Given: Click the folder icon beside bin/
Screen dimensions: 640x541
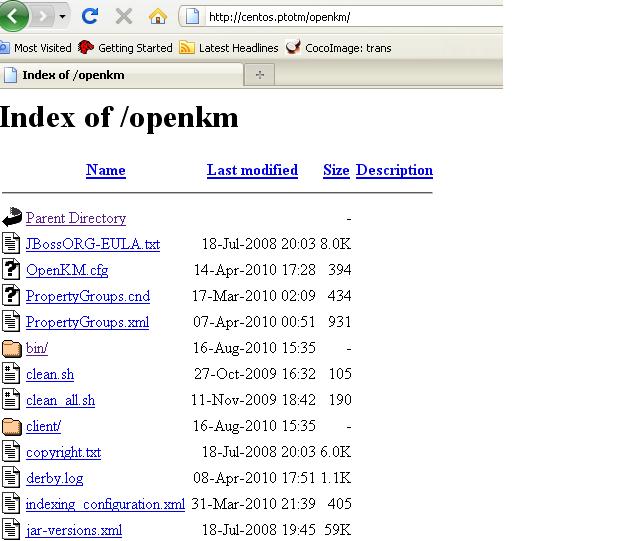Looking at the screenshot, I should [12, 348].
